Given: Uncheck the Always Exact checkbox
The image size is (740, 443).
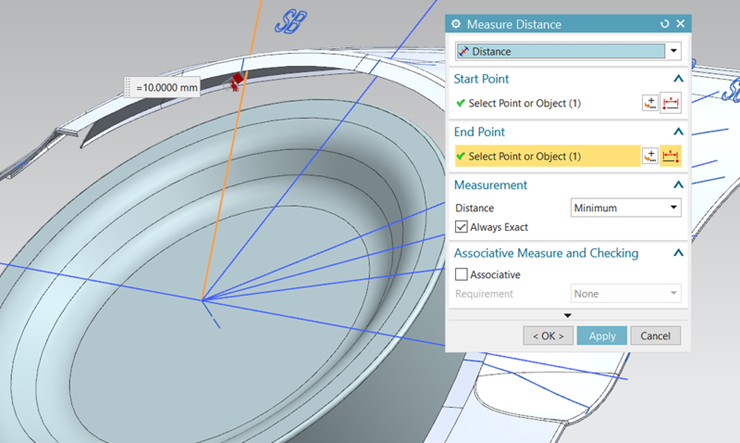Looking at the screenshot, I should [461, 228].
